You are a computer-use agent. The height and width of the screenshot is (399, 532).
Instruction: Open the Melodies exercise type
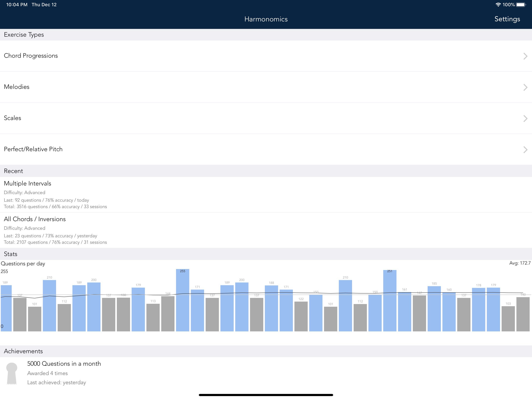pos(266,87)
